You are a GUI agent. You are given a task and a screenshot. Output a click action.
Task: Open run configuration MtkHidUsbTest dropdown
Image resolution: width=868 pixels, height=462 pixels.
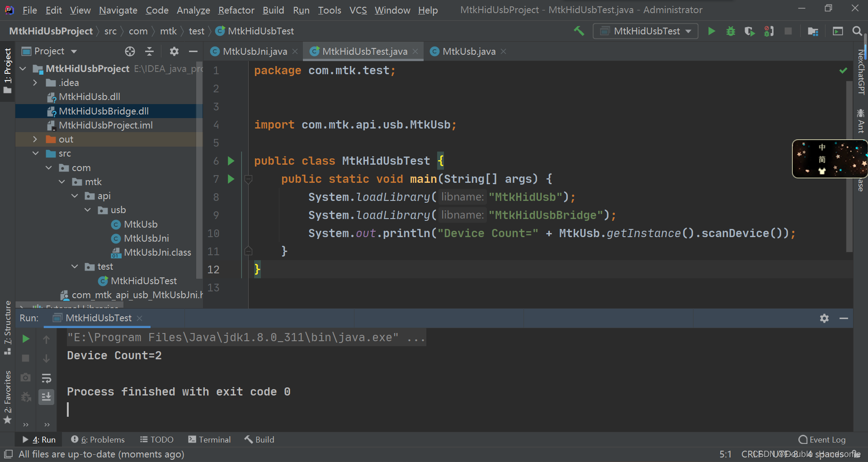[646, 31]
